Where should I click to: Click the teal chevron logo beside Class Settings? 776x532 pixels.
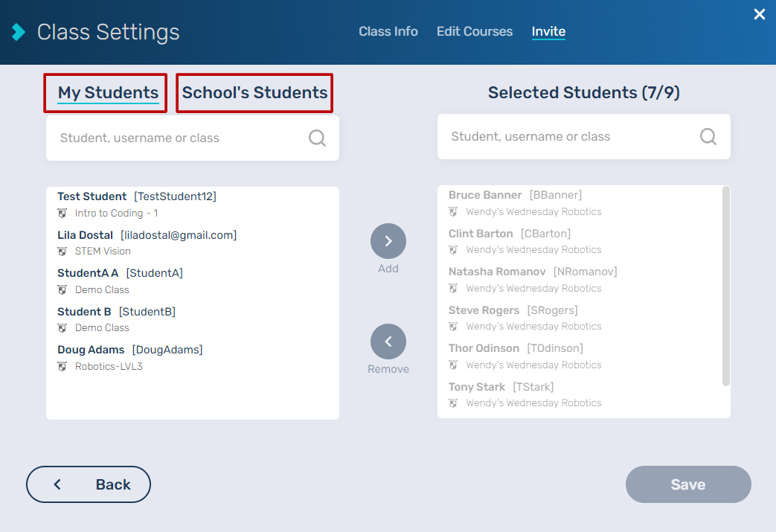coord(19,33)
